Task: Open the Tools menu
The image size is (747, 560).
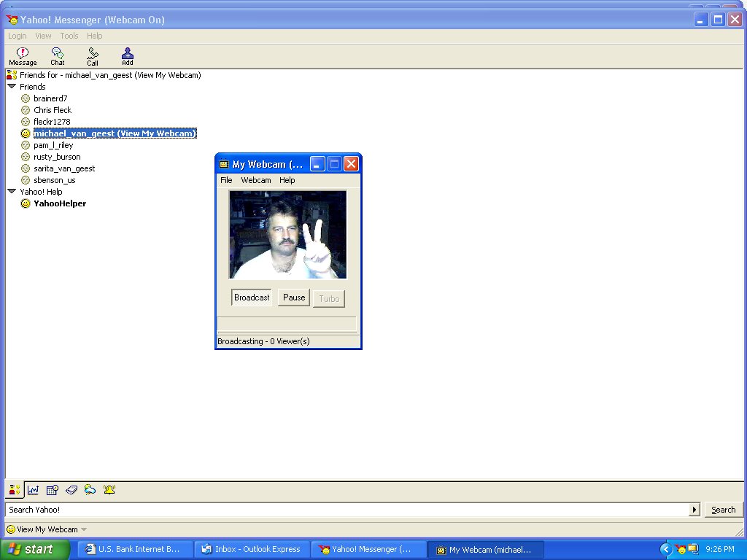Action: pyautogui.click(x=69, y=36)
